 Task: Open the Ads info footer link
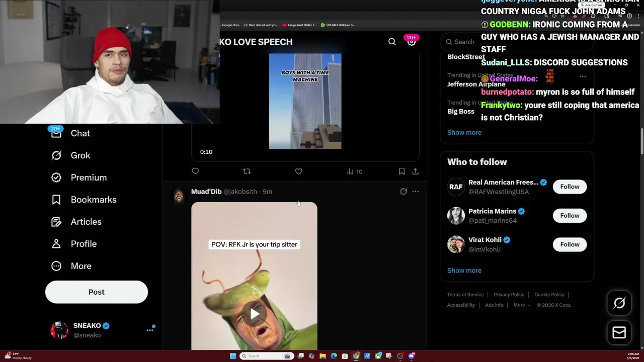point(494,305)
